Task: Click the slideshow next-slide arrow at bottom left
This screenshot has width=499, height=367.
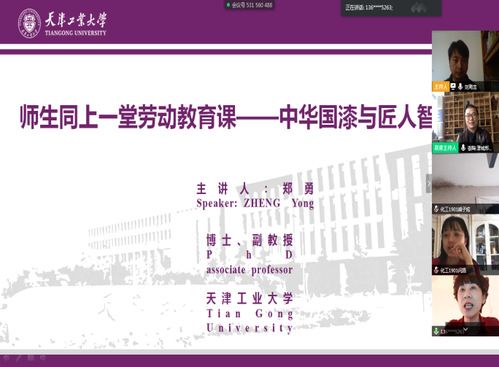Action: coord(43,358)
